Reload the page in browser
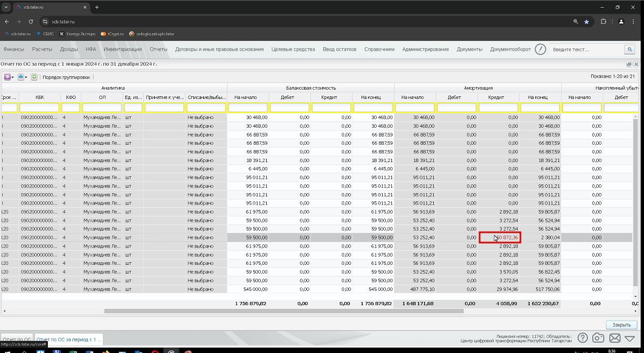Screen dimensions: 644x353 tap(31, 22)
